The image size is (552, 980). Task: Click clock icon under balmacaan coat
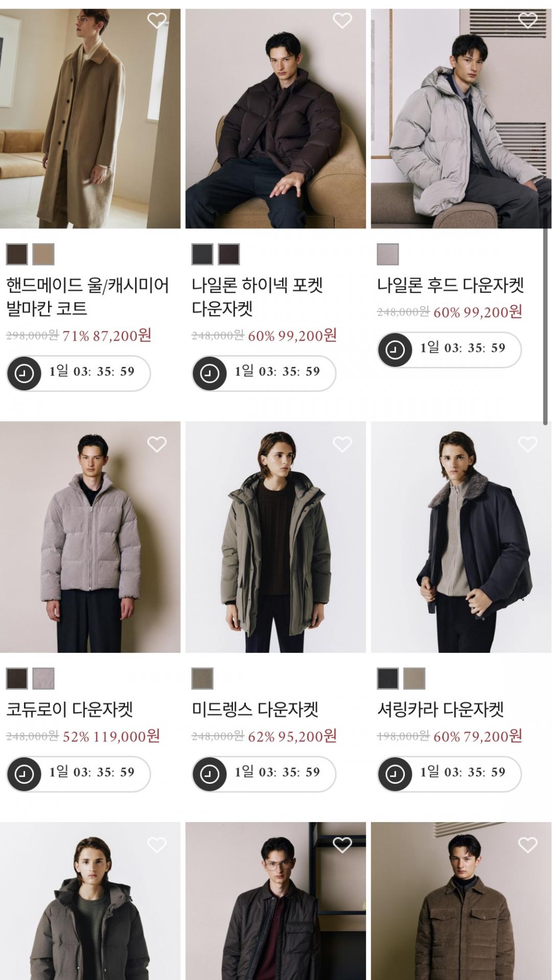pos(24,374)
